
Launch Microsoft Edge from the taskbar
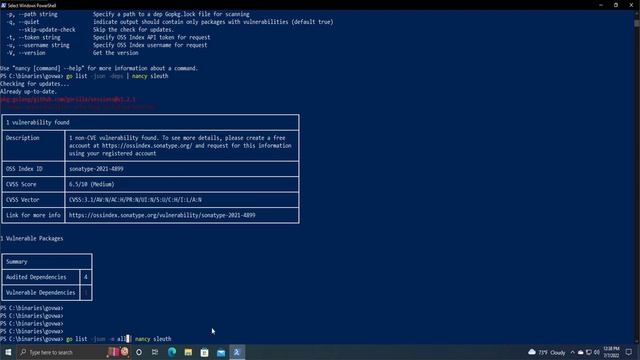point(172,352)
